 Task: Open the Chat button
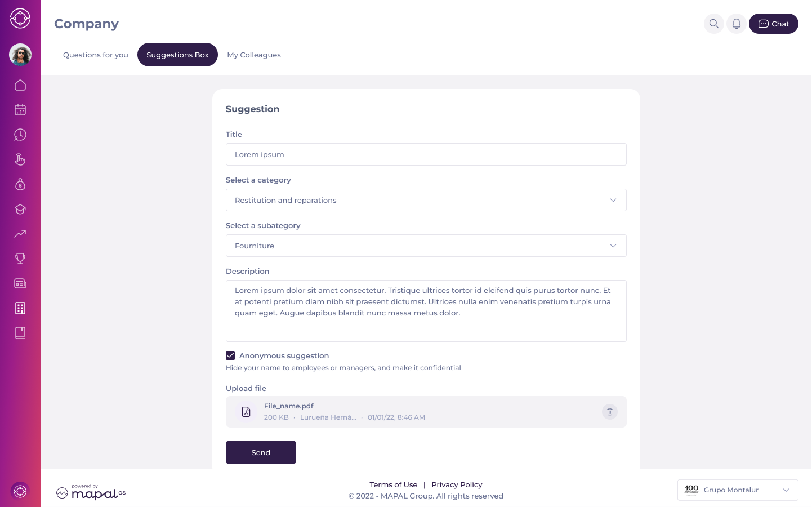pos(774,24)
